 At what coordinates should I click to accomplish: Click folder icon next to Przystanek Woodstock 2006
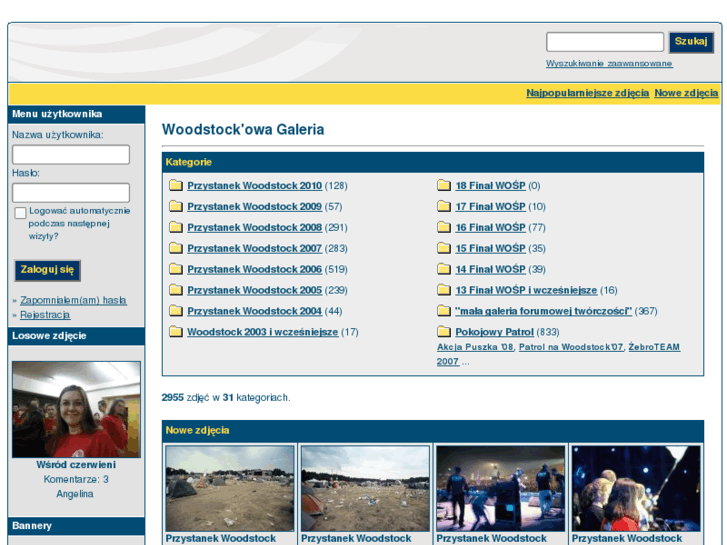176,269
